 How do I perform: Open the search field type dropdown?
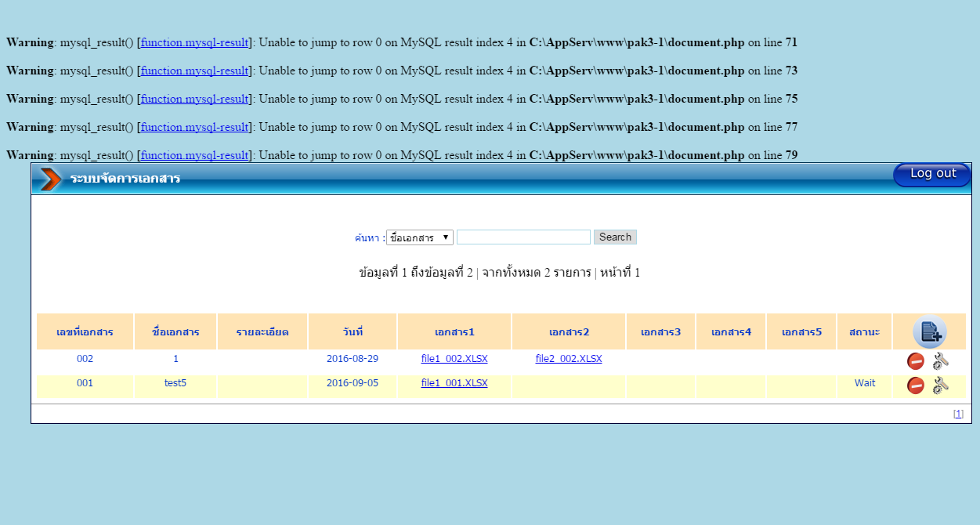point(420,237)
